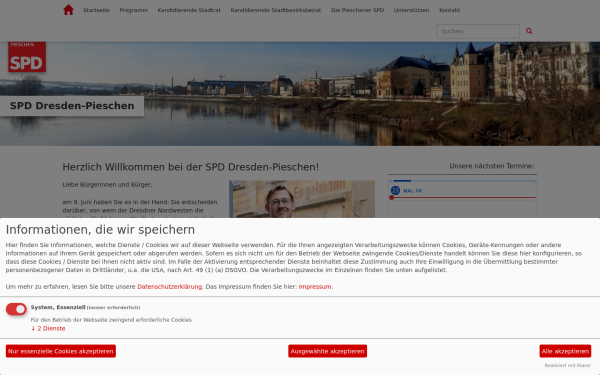Open the Impressum link
The width and height of the screenshot is (600, 375).
click(x=315, y=287)
